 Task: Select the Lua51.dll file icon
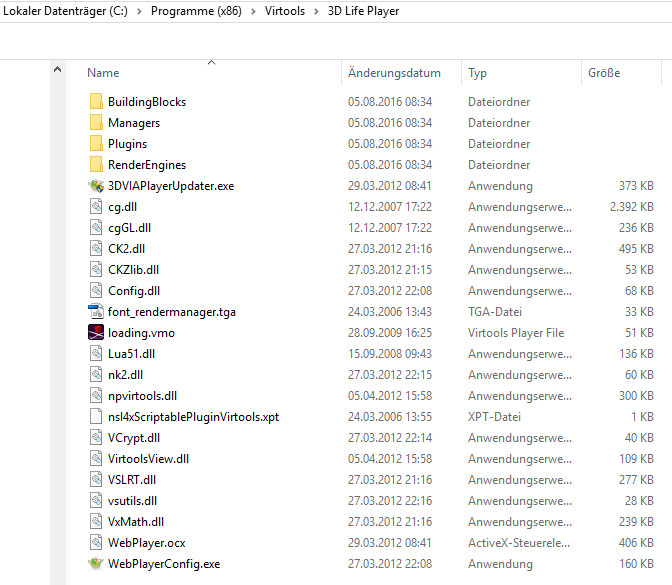[x=96, y=354]
